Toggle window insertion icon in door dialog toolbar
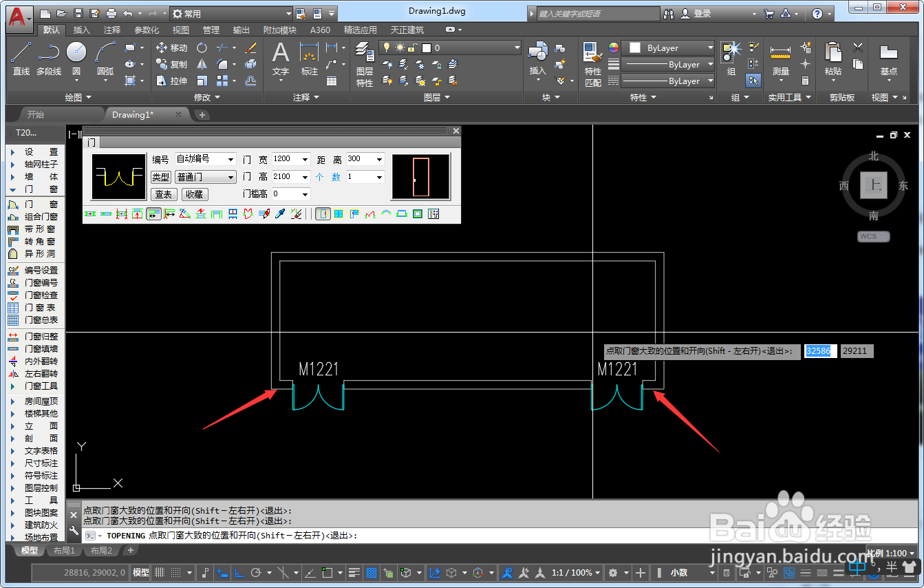Screen dimensions: 924x588 (339, 214)
